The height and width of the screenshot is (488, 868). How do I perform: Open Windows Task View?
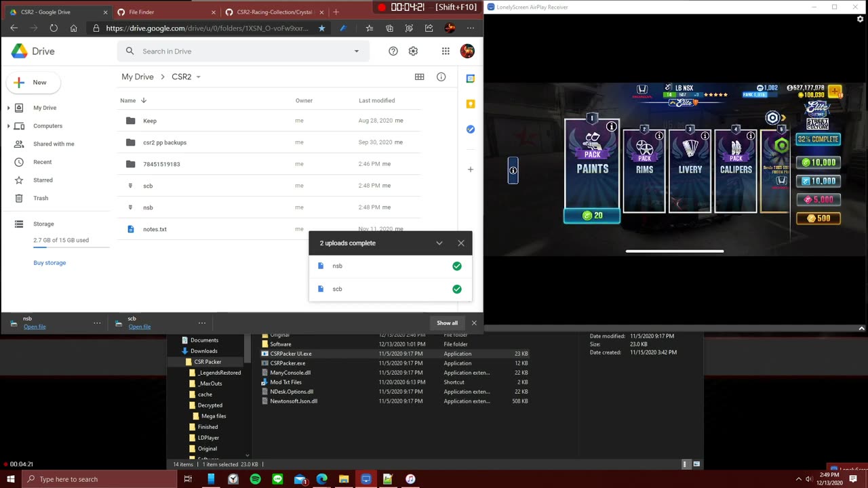pos(188,479)
